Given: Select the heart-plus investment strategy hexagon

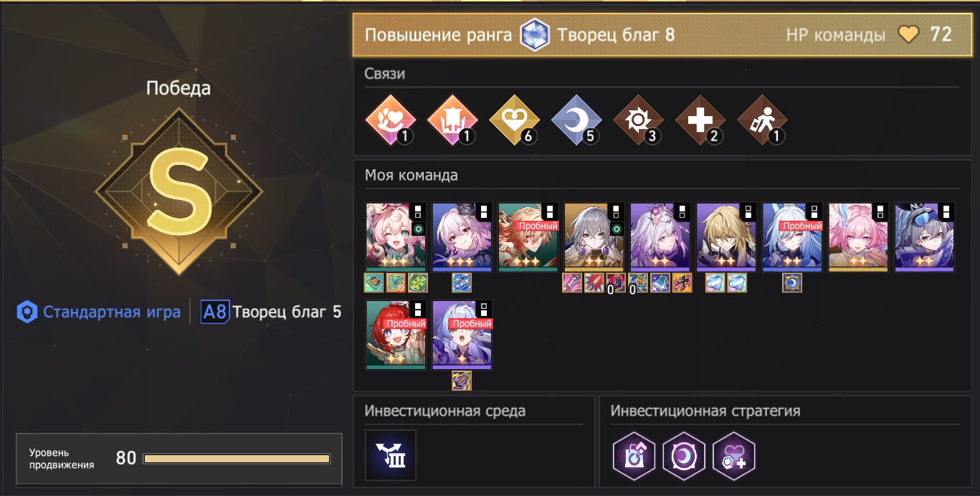Looking at the screenshot, I should point(733,456).
